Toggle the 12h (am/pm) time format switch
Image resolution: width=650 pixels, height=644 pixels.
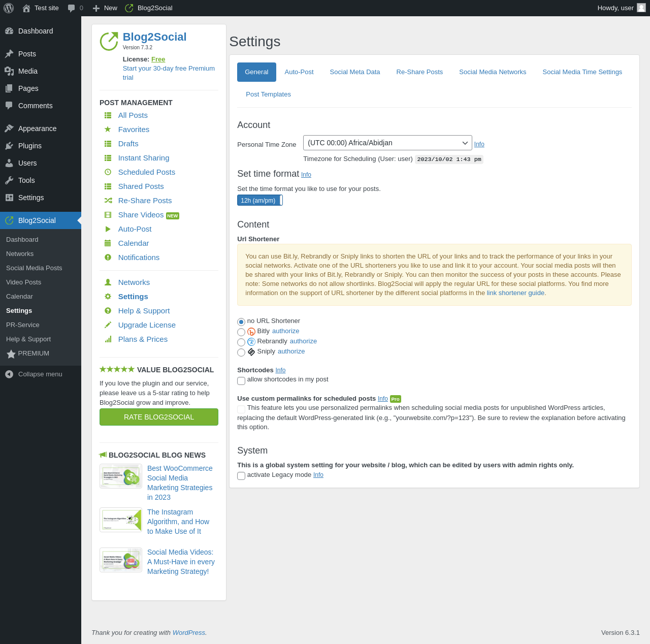(x=260, y=200)
